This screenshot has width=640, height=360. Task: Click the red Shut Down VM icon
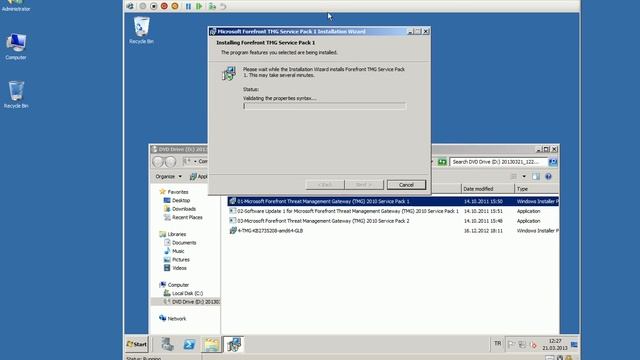[164, 6]
